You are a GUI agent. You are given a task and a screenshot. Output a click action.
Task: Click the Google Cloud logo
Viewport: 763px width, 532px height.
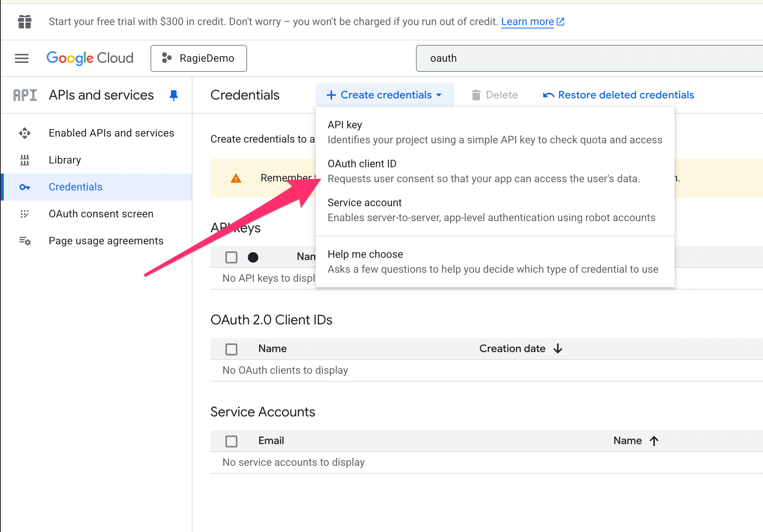point(90,58)
